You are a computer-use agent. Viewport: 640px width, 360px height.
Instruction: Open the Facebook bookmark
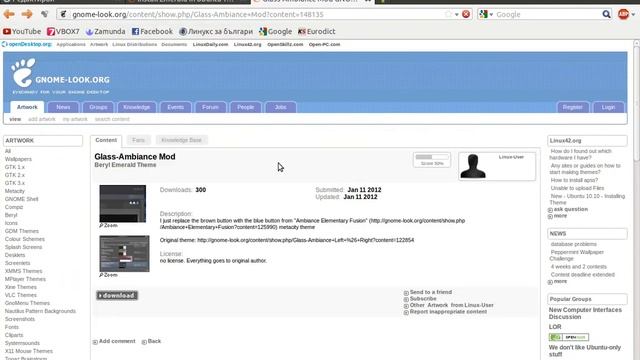click(x=152, y=31)
